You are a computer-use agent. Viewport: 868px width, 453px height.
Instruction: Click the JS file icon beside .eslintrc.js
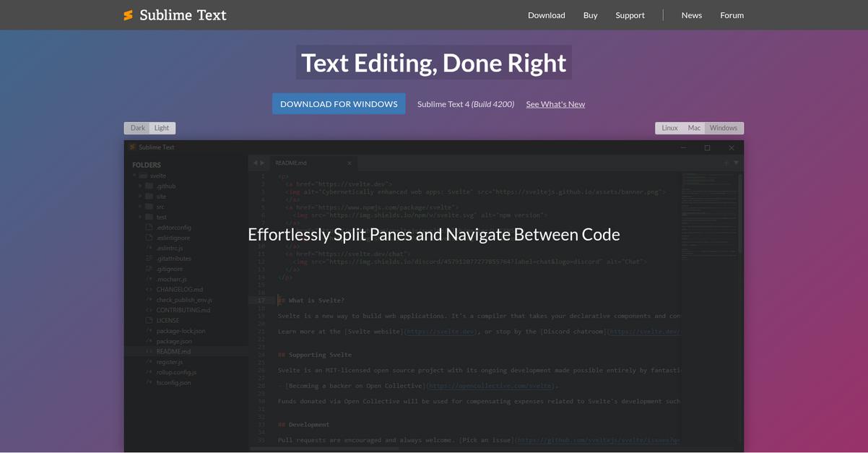tap(149, 248)
